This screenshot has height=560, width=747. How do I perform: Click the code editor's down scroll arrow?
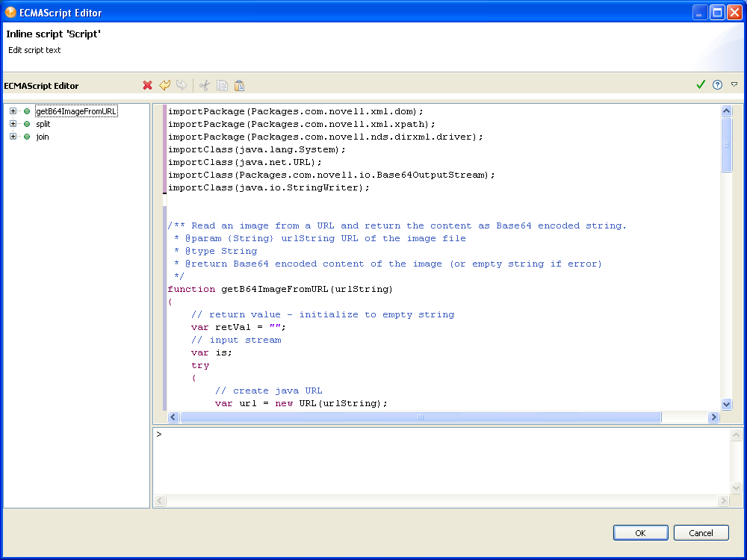pyautogui.click(x=727, y=404)
